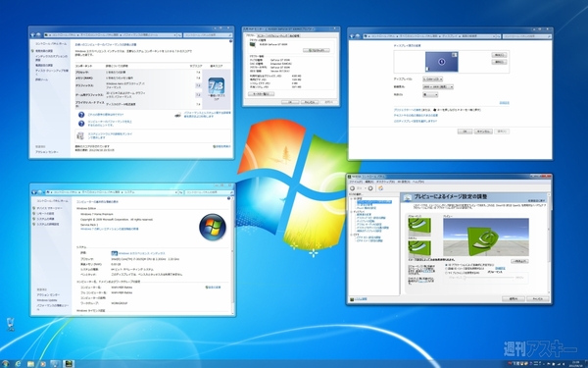Click the System window vertical scrollbar
This screenshot has width=588, height=368.
tap(233, 255)
